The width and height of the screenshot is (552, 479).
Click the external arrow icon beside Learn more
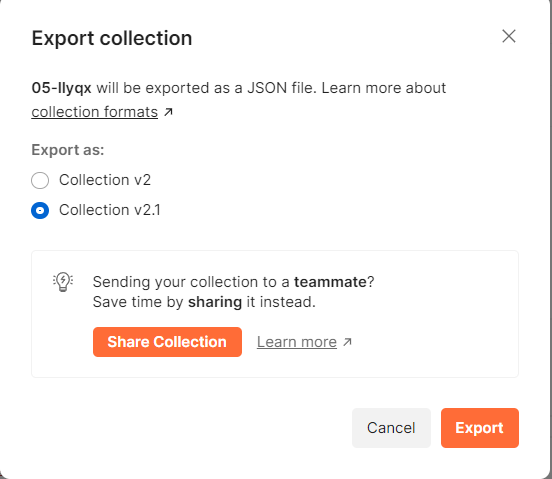point(347,342)
